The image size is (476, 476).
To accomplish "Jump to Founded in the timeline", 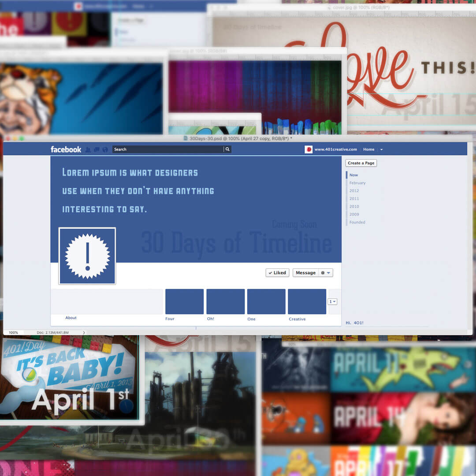I will coord(357,222).
